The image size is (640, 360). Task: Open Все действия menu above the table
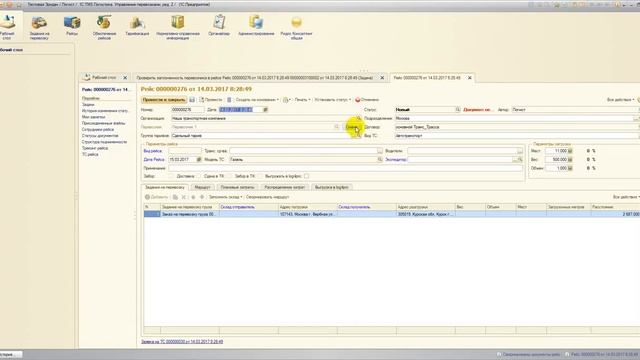(626, 197)
